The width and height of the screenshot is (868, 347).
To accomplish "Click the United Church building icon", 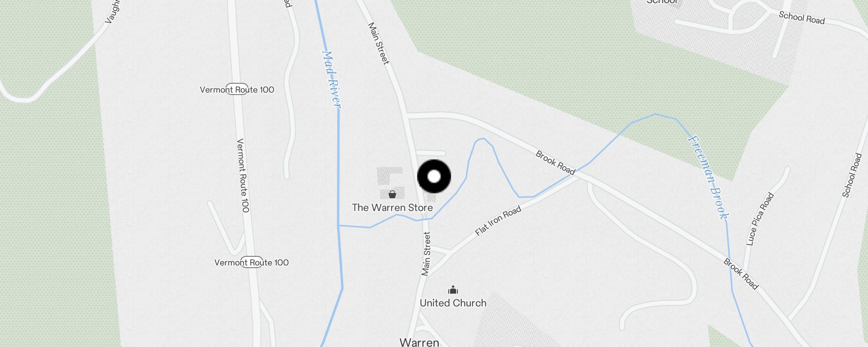I will click(x=453, y=290).
